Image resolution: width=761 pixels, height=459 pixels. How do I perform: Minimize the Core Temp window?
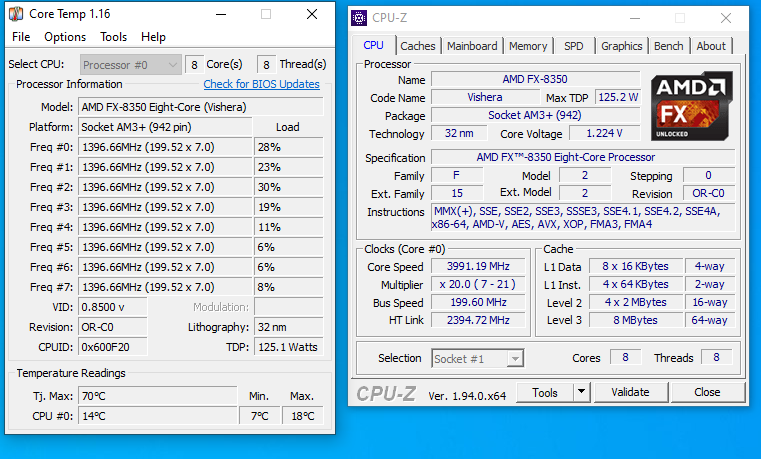coord(221,14)
